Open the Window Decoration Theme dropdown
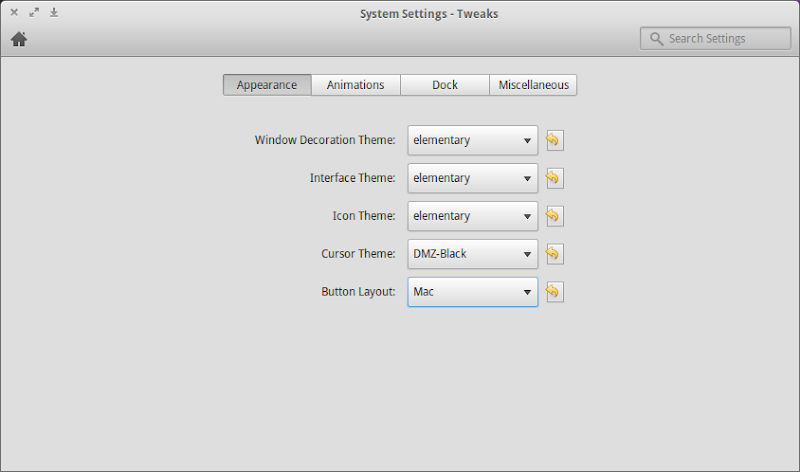Viewport: 800px width, 472px height. [x=472, y=140]
